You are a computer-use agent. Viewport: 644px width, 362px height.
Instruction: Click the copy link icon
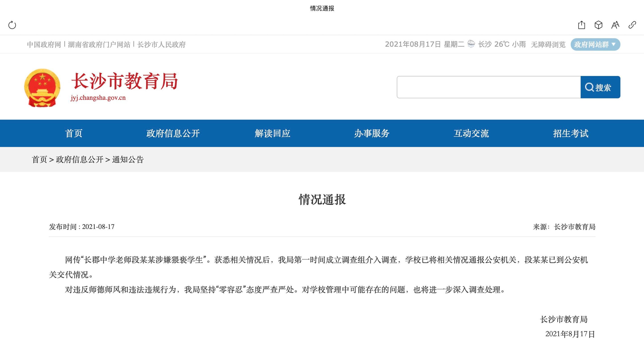[632, 25]
